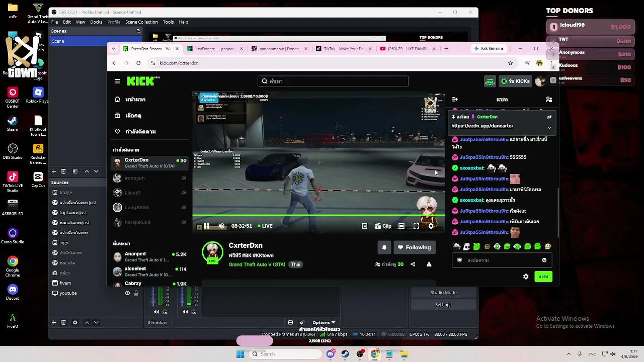The height and width of the screenshot is (362, 644).
Task: Bookmark this page with star icon
Action: [510, 63]
